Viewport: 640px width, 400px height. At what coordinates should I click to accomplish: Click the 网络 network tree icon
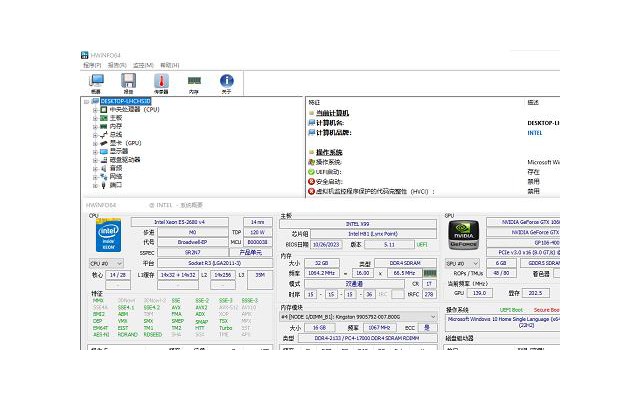pos(104,177)
